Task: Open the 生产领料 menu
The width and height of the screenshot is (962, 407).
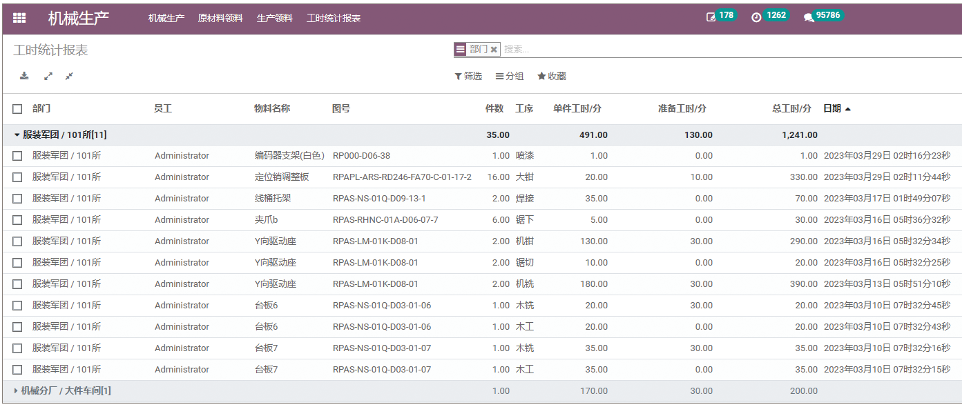Action: pos(274,18)
